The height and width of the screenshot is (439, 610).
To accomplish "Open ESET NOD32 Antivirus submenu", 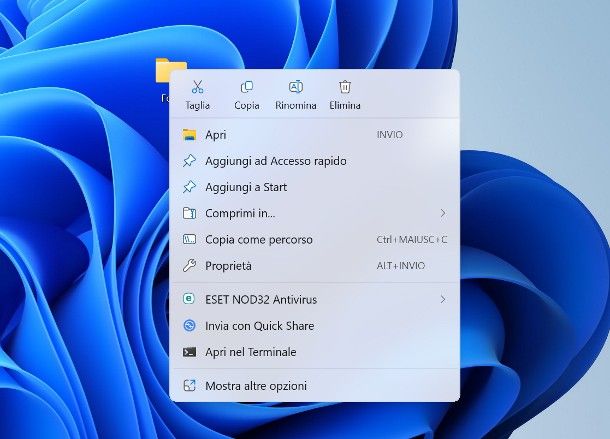I will click(315, 299).
